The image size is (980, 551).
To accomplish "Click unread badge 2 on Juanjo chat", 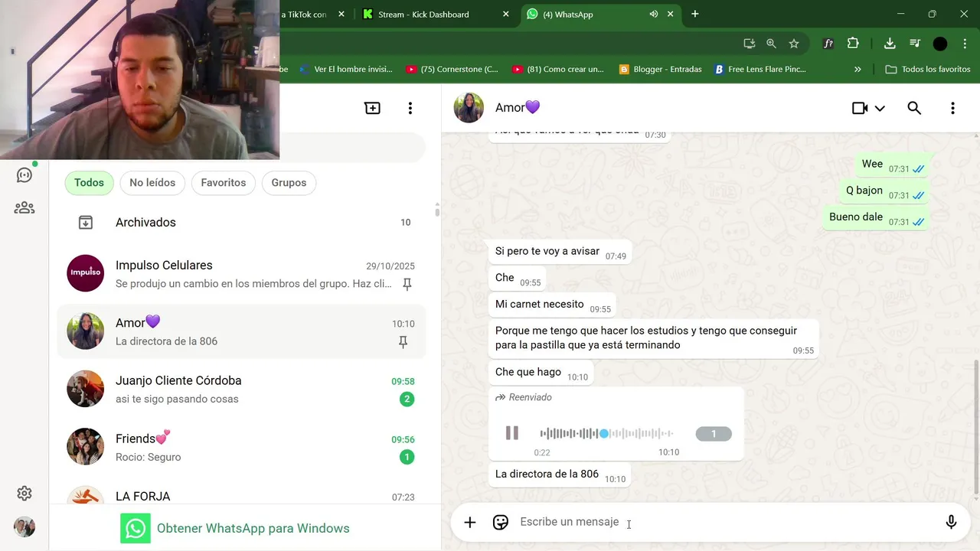I will pyautogui.click(x=407, y=399).
